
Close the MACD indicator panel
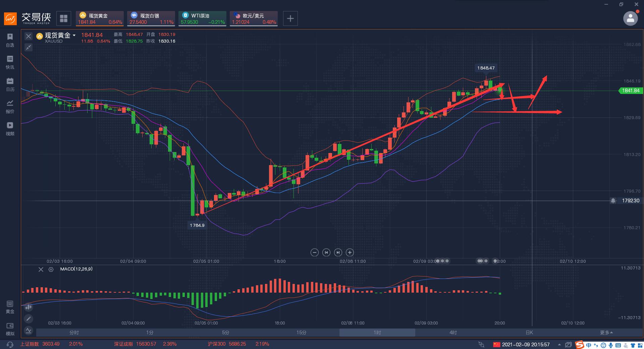[x=41, y=269]
